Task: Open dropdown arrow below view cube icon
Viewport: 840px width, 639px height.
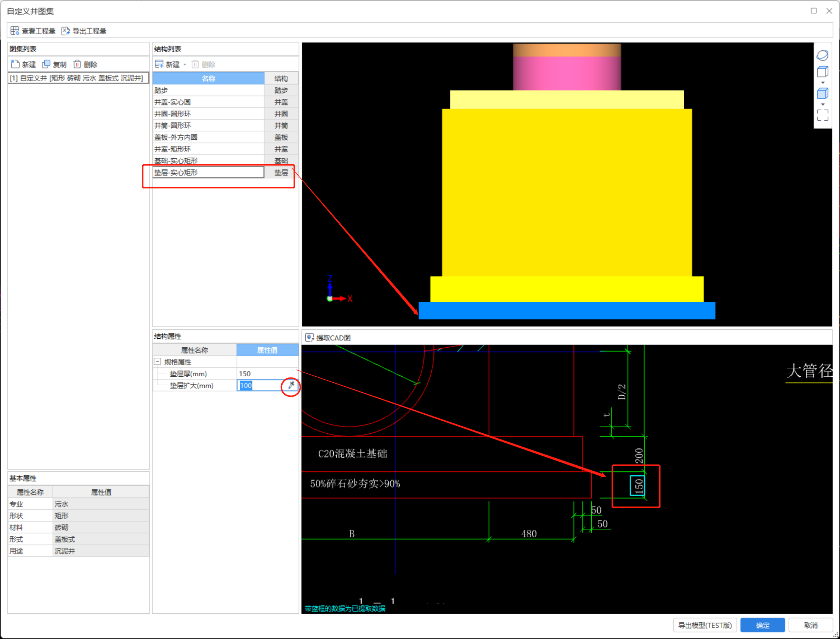Action: (822, 83)
